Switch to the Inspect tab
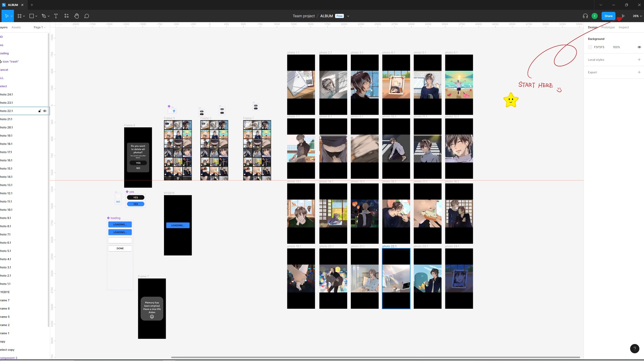The image size is (644, 361). (624, 27)
